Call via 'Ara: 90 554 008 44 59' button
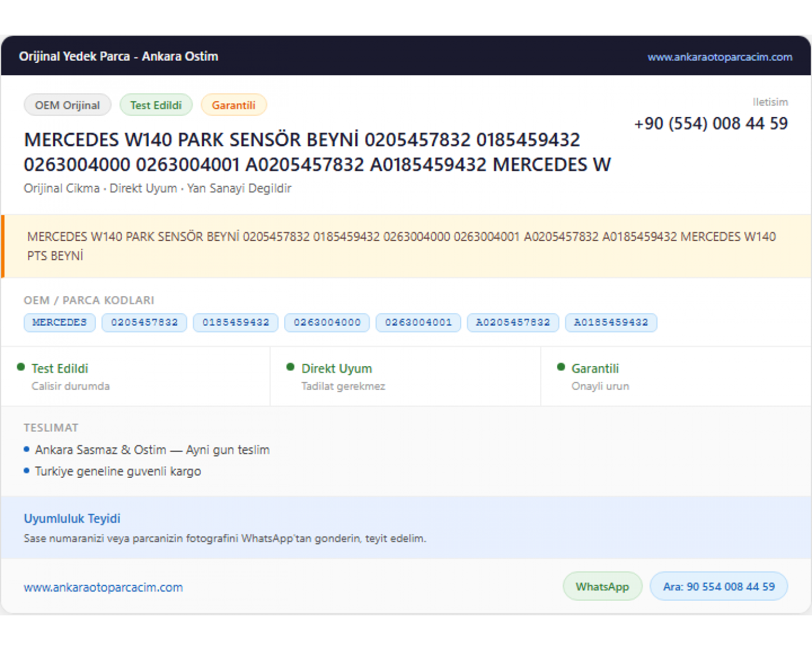812x650 pixels. [719, 586]
